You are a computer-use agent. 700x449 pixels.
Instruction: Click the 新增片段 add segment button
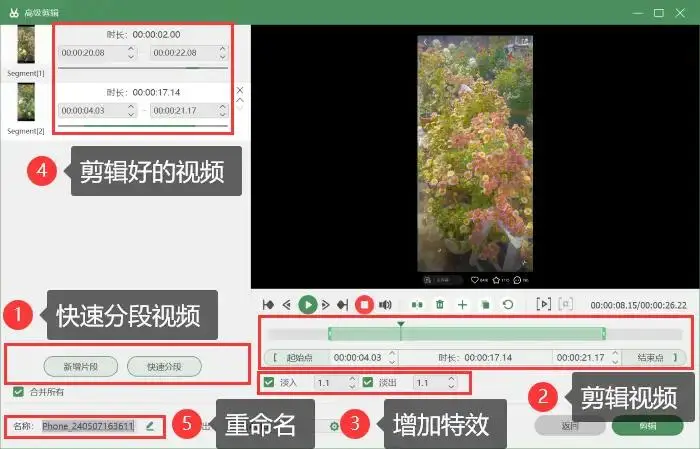pyautogui.click(x=81, y=366)
